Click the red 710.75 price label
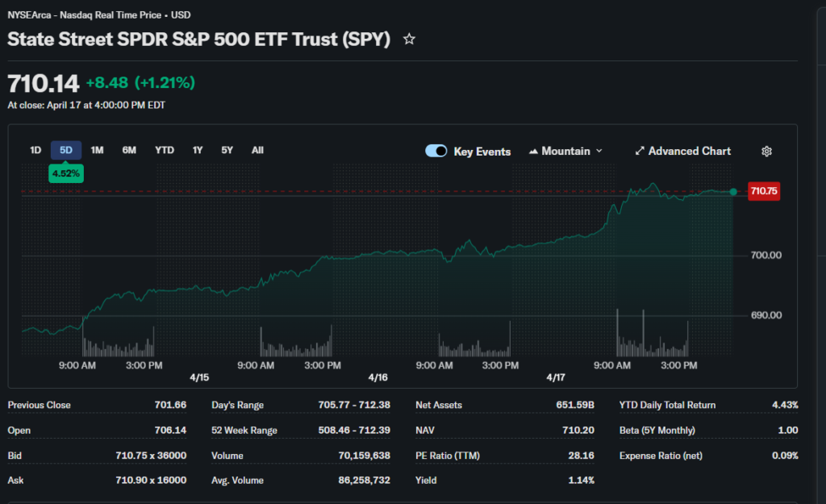The width and height of the screenshot is (826, 504). pyautogui.click(x=763, y=192)
